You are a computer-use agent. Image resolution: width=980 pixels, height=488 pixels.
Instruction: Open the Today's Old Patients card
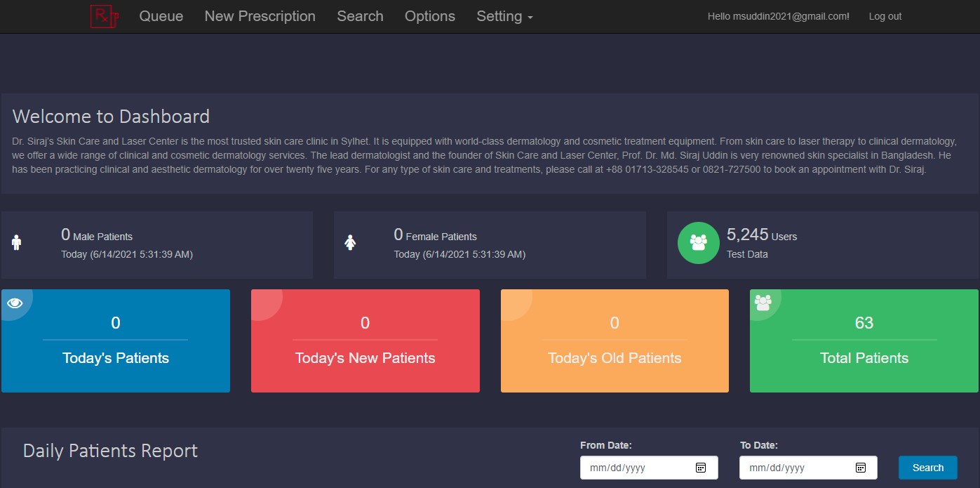tap(615, 341)
